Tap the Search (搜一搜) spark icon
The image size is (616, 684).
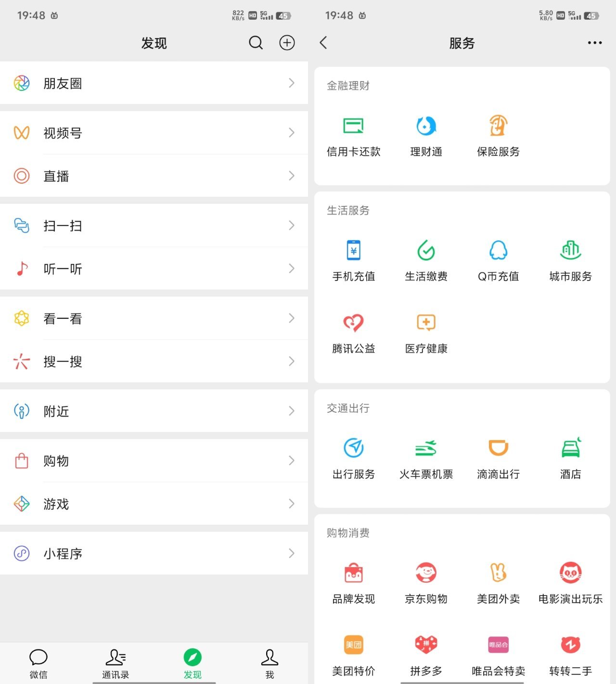(22, 361)
